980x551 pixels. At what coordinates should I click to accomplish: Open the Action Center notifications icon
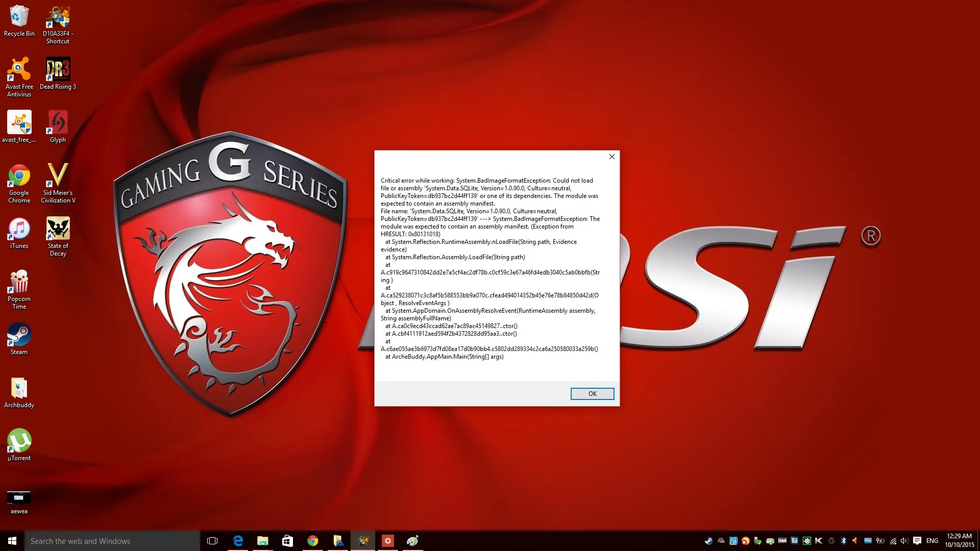click(917, 541)
